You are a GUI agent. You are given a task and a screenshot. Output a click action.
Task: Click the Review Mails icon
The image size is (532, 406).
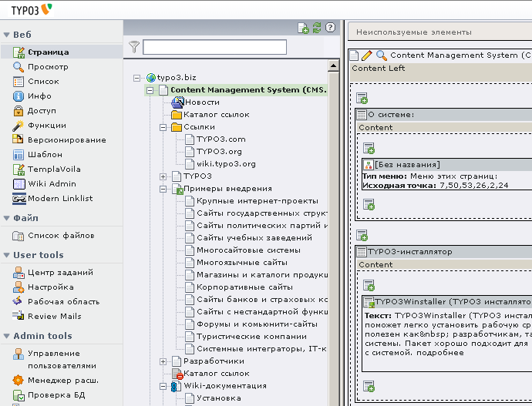click(x=19, y=316)
